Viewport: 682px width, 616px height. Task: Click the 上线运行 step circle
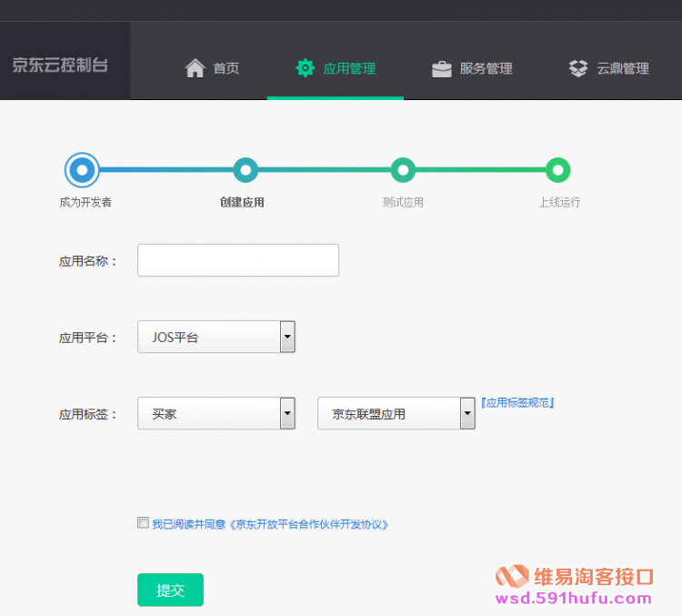558,170
